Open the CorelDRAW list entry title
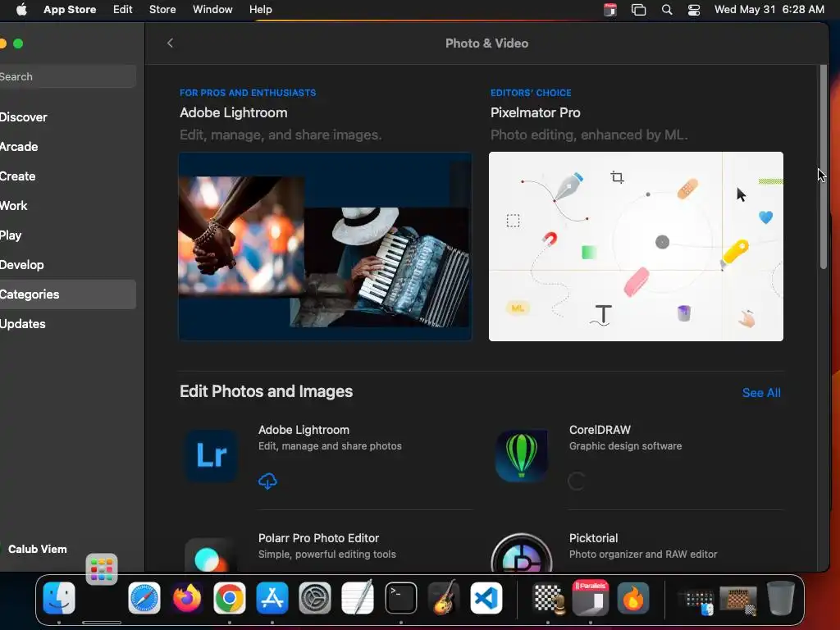The width and height of the screenshot is (840, 630). pos(600,430)
